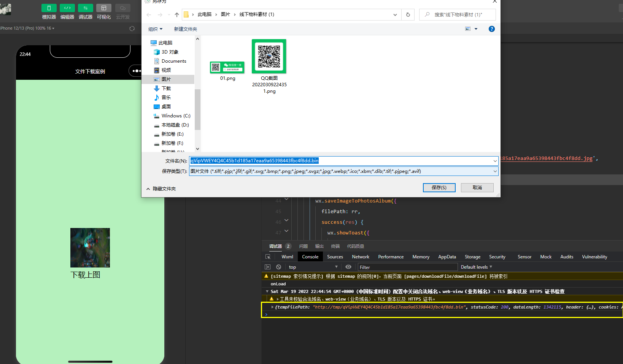Screen dimensions: 623x364
Task: Toggle the 模拟器 simulator button
Action: pos(49,8)
